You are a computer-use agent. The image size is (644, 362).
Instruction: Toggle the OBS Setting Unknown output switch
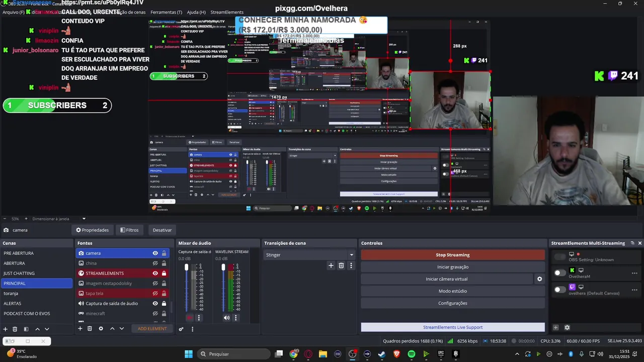click(x=560, y=257)
